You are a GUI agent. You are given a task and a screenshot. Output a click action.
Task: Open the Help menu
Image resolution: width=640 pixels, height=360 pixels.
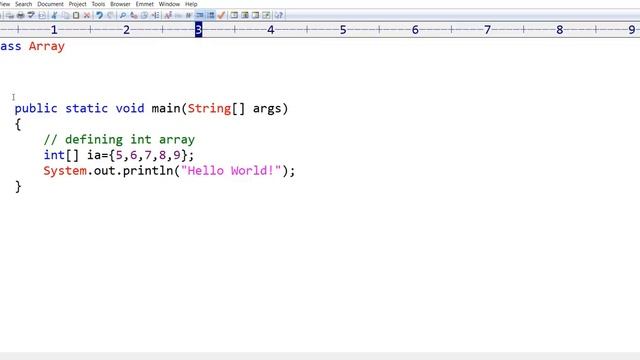(191, 4)
